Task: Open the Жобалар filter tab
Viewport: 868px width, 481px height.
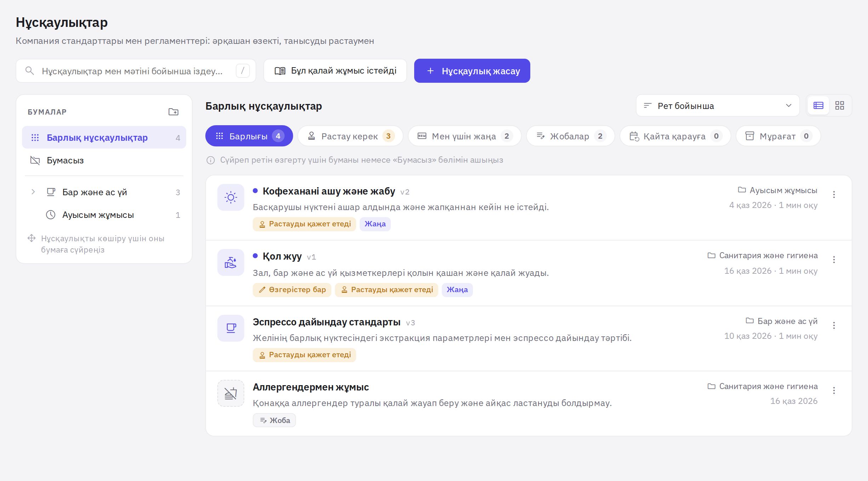Action: click(x=570, y=136)
